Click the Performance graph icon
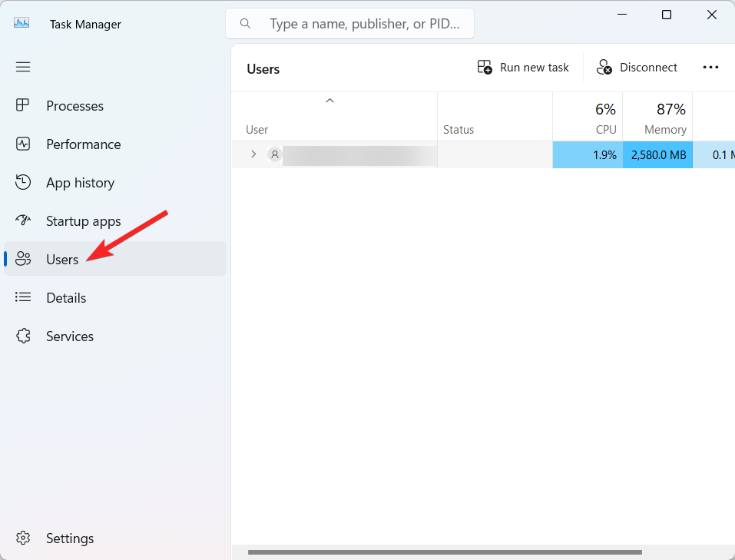The width and height of the screenshot is (735, 560). 23,144
